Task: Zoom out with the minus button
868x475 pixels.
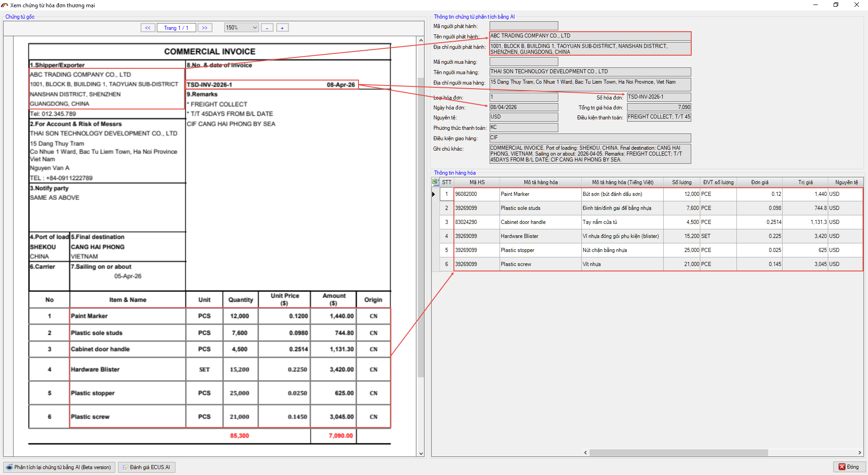Action: pyautogui.click(x=267, y=28)
